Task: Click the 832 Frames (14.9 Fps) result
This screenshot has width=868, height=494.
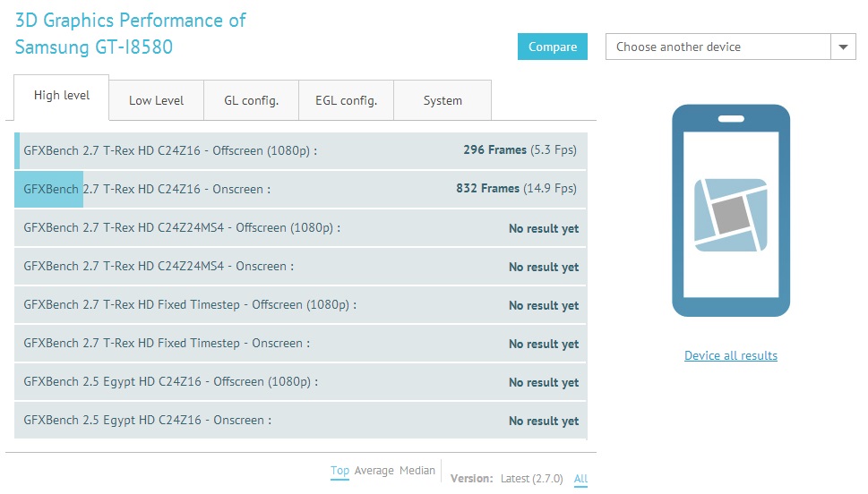Action: click(x=516, y=189)
